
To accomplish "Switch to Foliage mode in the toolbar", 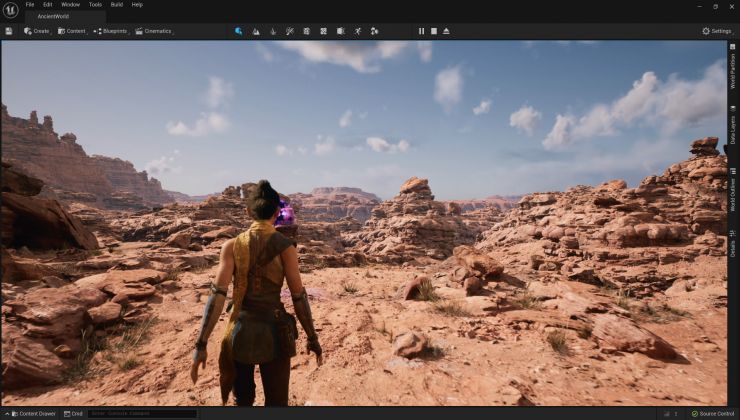I will [273, 31].
